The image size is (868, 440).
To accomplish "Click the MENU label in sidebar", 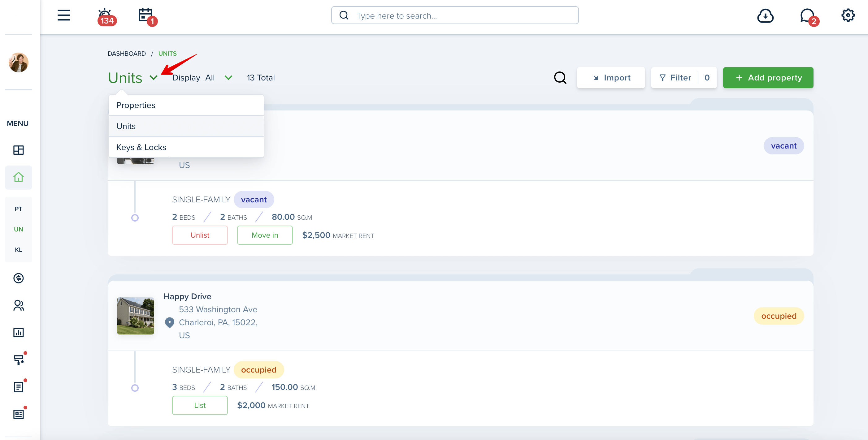I will coord(18,123).
